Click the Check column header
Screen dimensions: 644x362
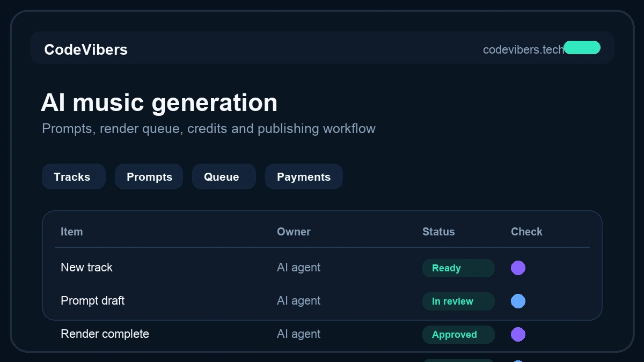point(526,232)
